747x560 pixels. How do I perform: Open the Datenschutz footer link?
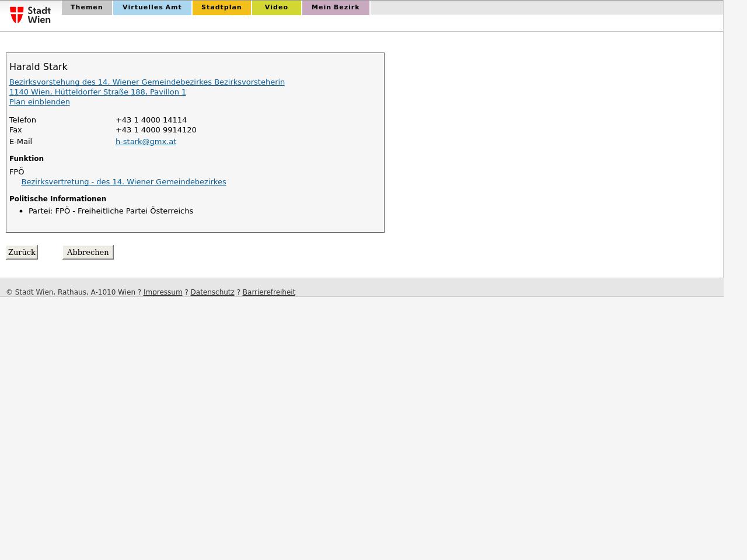212,292
